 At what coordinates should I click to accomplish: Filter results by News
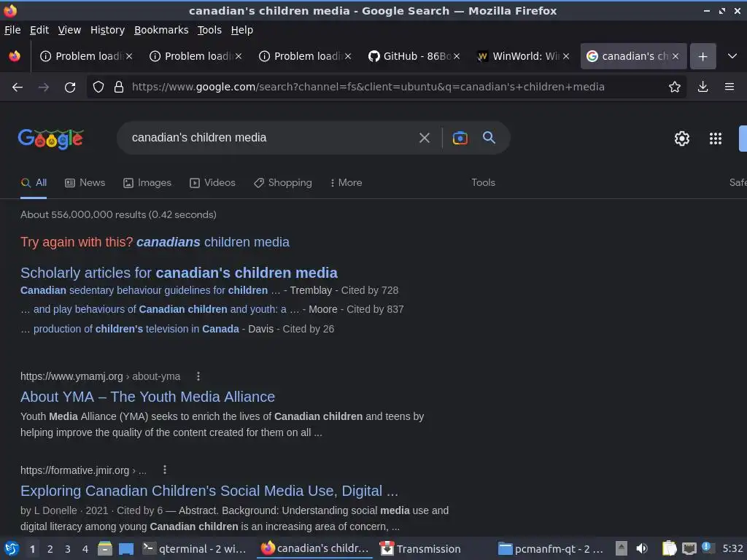(85, 183)
